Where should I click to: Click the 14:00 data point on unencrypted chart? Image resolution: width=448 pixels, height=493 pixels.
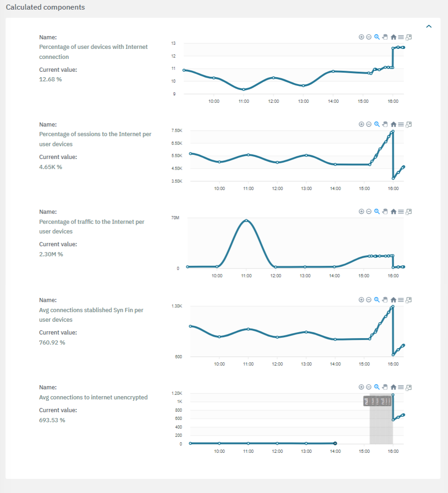(x=335, y=443)
